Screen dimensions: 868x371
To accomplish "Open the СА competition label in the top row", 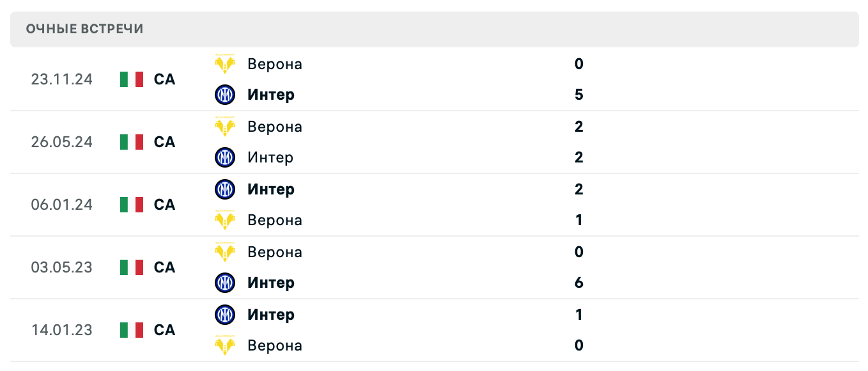I will [164, 79].
